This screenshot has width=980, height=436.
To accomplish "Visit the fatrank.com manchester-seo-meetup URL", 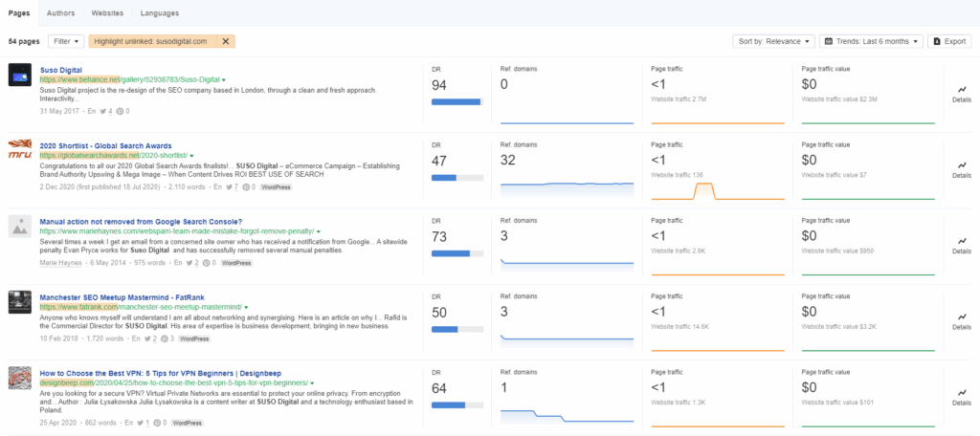I will (142, 308).
